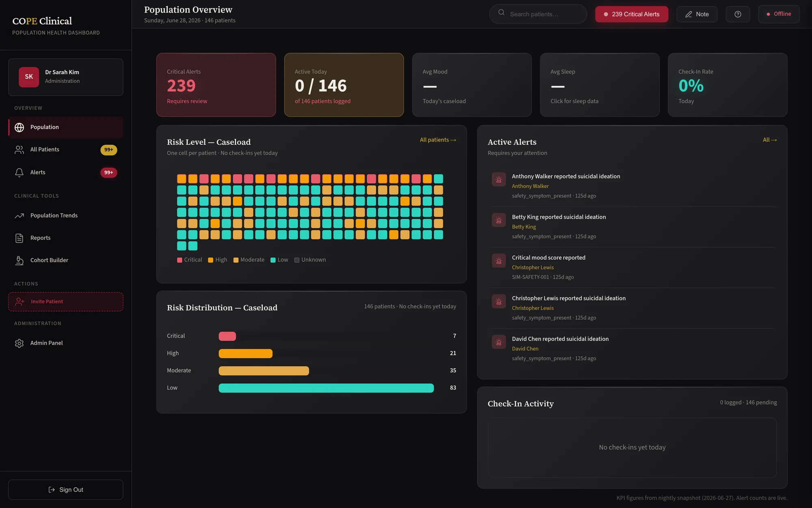Click siren icon beside Critical mood score alert
The image size is (812, 508).
pos(499,261)
